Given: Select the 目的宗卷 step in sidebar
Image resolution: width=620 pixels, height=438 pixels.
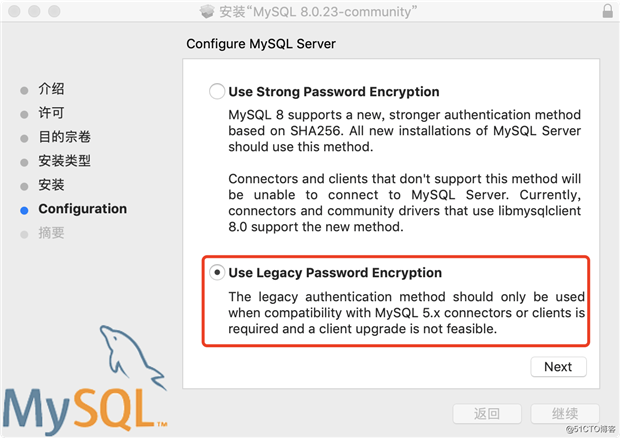Looking at the screenshot, I should tap(64, 137).
